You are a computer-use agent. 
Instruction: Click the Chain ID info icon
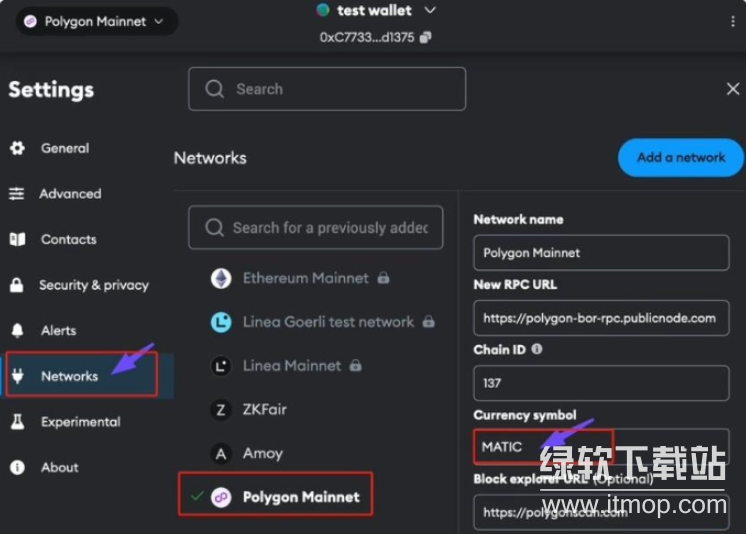pyautogui.click(x=537, y=349)
